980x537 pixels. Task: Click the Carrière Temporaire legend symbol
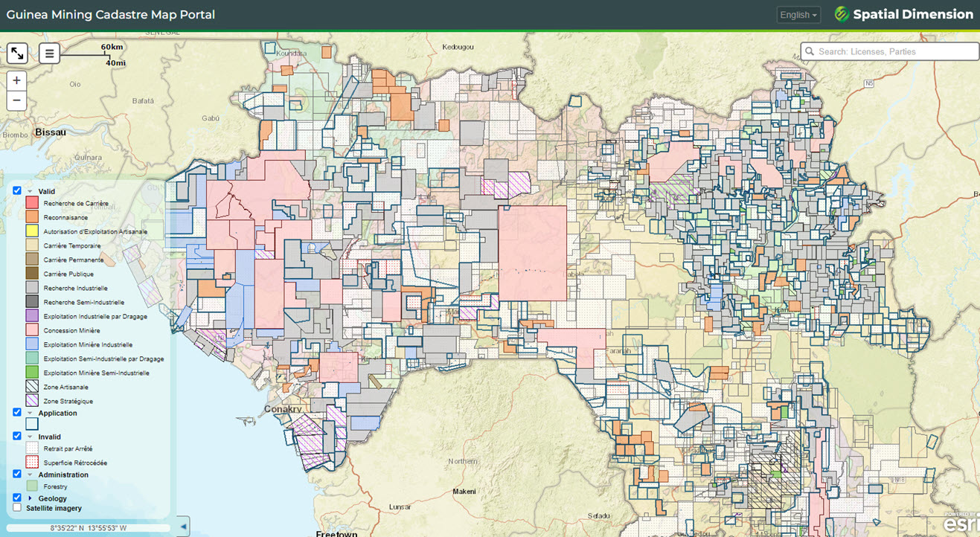[32, 245]
